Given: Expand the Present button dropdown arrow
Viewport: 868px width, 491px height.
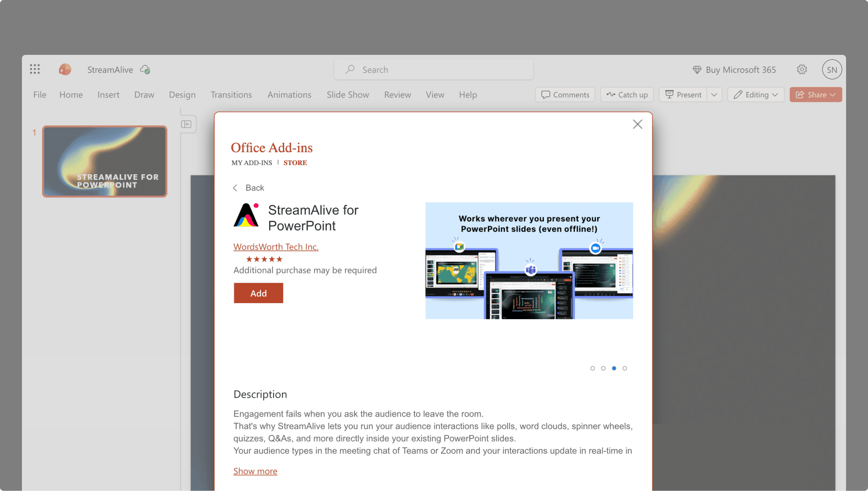Looking at the screenshot, I should click(x=714, y=95).
